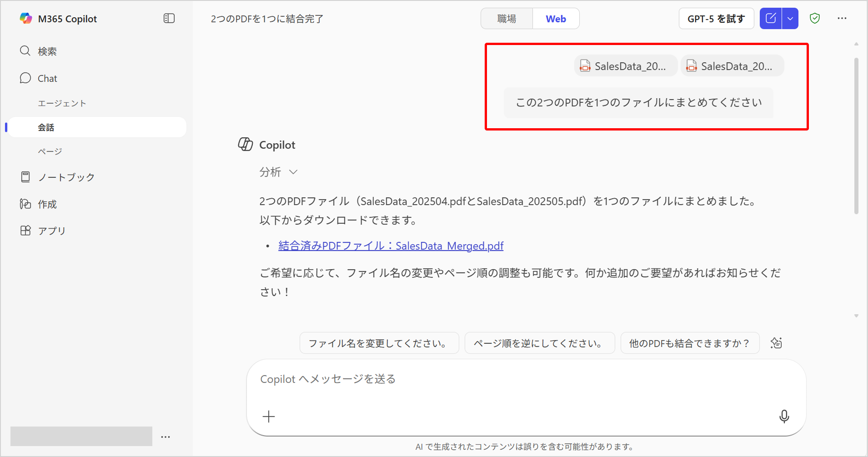Collapse the sidebar panel icon
The width and height of the screenshot is (868, 457).
tap(169, 18)
